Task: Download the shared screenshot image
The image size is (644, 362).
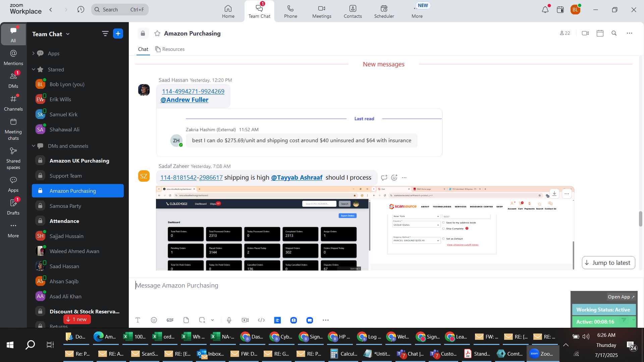Action: pyautogui.click(x=554, y=194)
